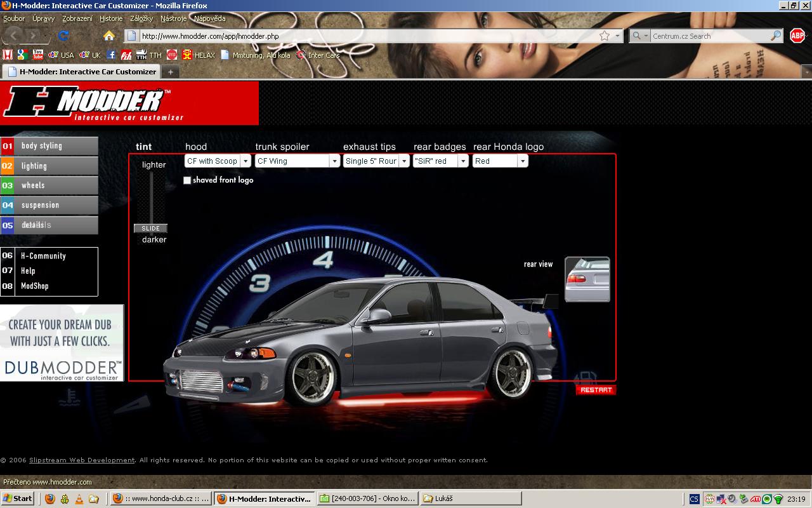Image resolution: width=812 pixels, height=508 pixels.
Task: Click the Home icon in the Firefox toolbar
Action: (x=109, y=36)
